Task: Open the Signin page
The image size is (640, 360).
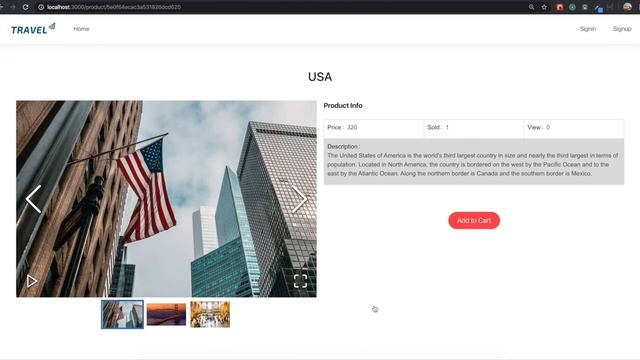Action: click(588, 29)
